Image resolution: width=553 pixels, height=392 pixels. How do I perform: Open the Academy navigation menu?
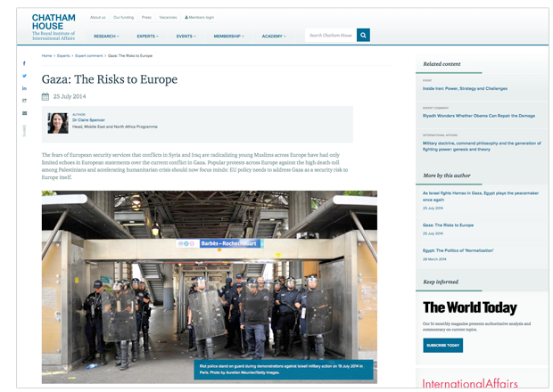pyautogui.click(x=274, y=37)
